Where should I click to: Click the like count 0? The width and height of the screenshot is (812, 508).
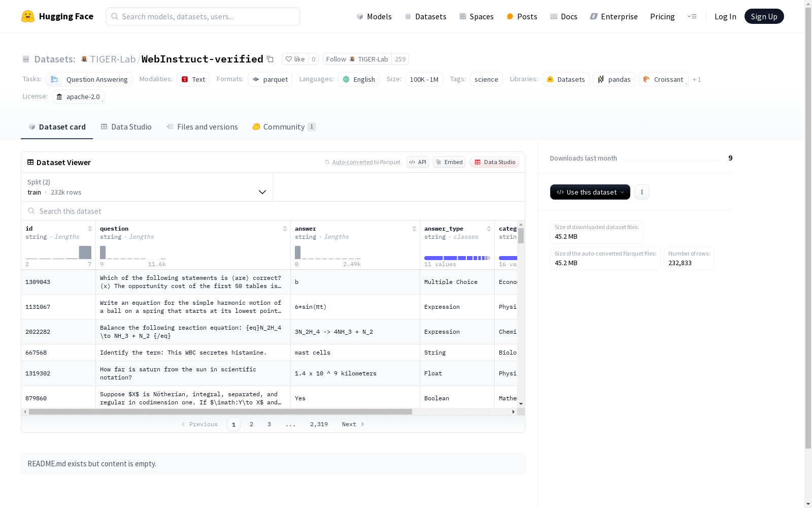click(x=314, y=59)
